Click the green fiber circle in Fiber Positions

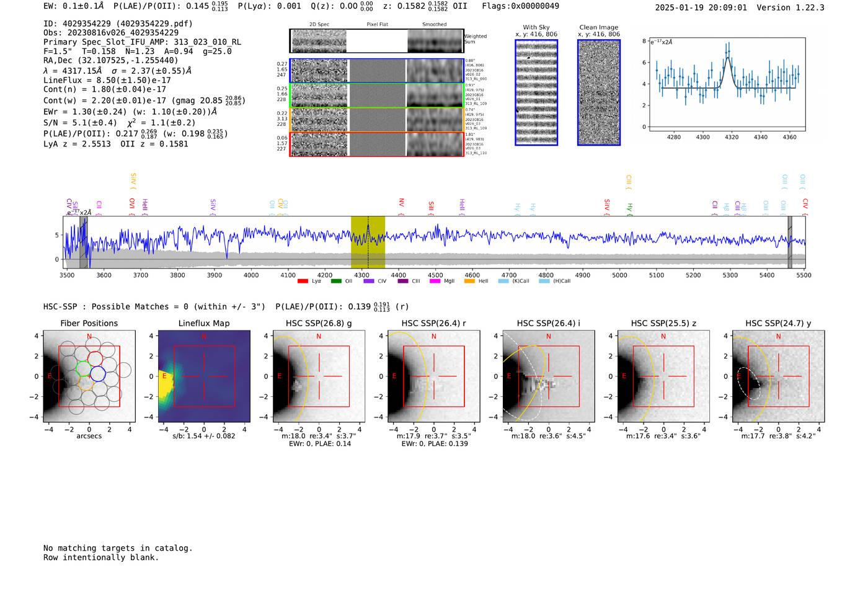click(x=83, y=369)
